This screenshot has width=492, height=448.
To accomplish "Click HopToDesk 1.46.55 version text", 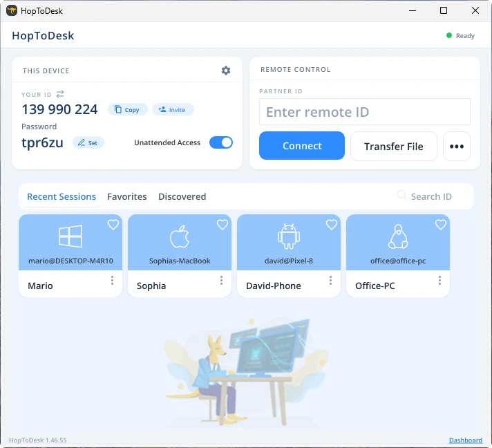I will pos(37,440).
